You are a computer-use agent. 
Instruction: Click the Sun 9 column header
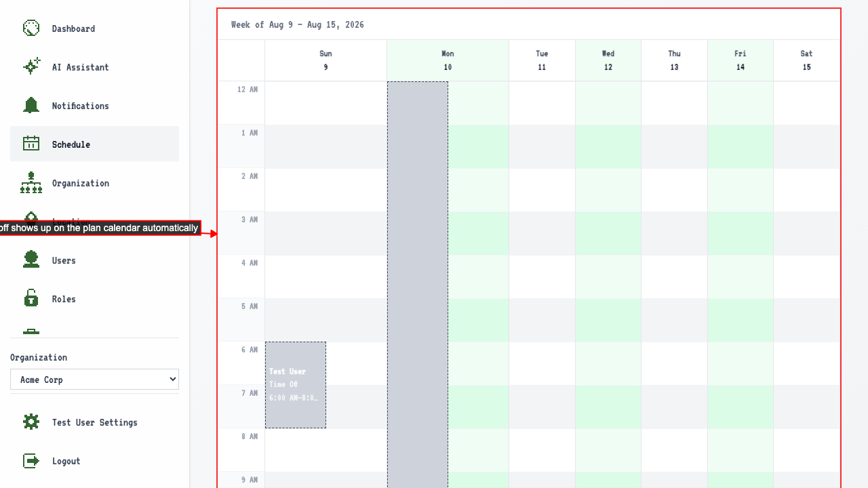(x=325, y=60)
